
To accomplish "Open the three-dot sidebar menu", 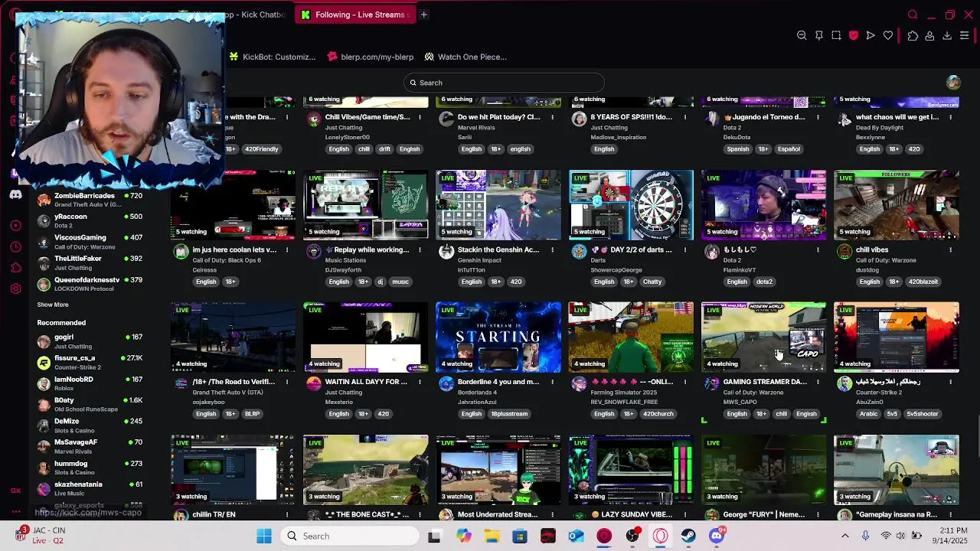I will pos(15,511).
